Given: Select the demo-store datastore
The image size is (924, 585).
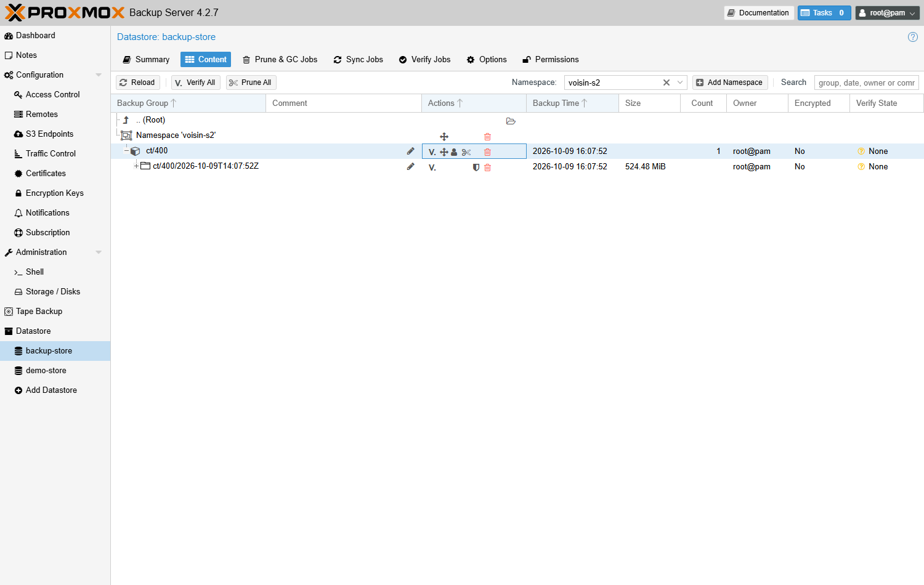Looking at the screenshot, I should pos(55,371).
